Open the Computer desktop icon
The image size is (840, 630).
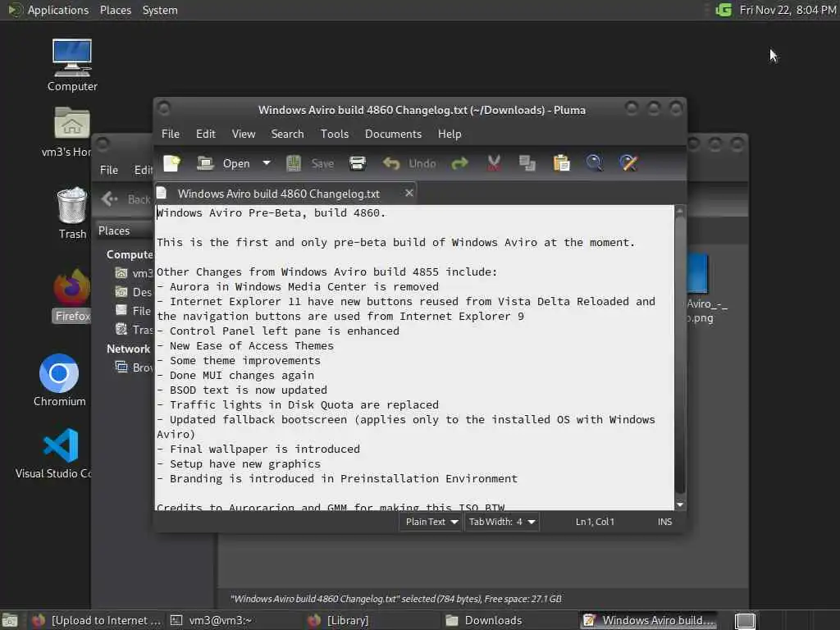(72, 66)
